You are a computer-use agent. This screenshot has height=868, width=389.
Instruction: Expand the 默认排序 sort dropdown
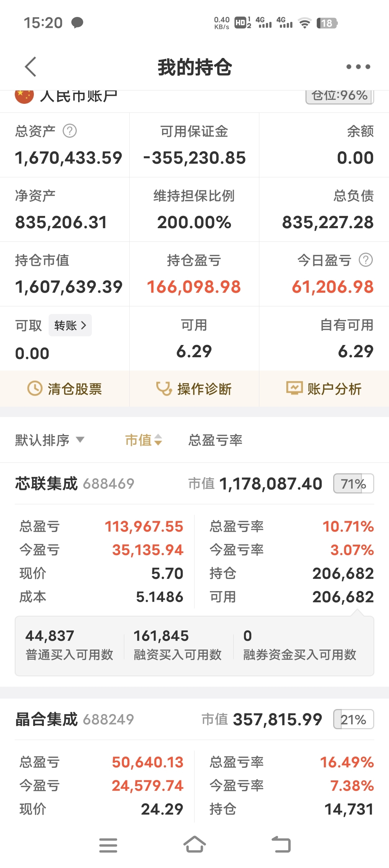[x=50, y=440]
